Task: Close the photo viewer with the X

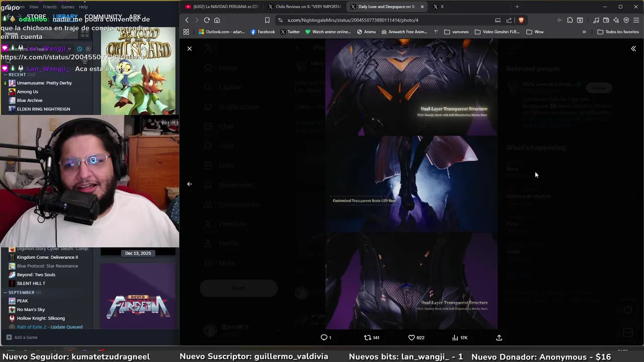Action: pos(189,49)
